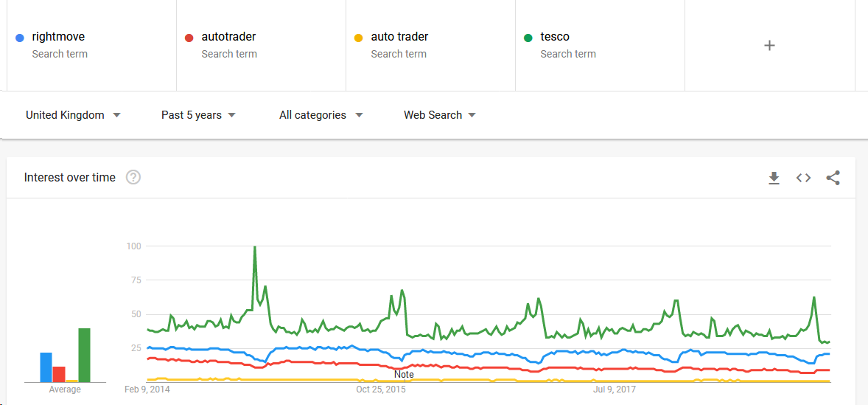Click the blue Average bar for rightmove
Image resolution: width=868 pixels, height=405 pixels.
point(46,367)
